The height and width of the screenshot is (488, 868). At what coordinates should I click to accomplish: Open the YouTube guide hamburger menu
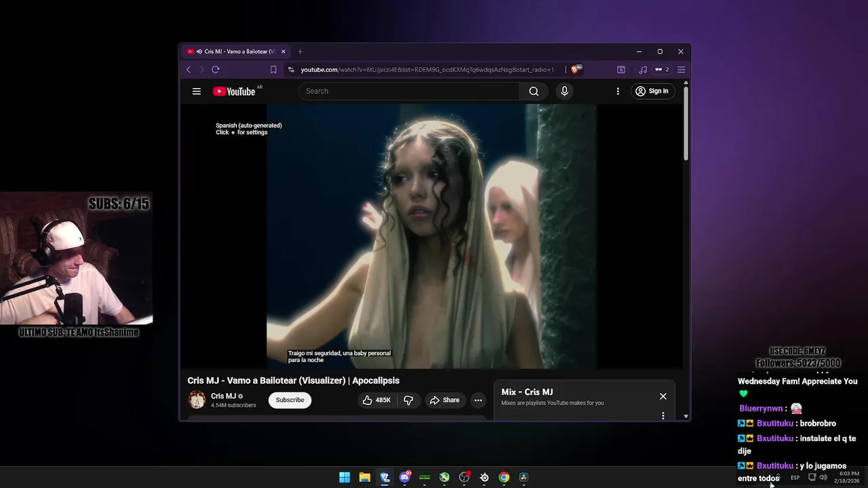[x=197, y=91]
